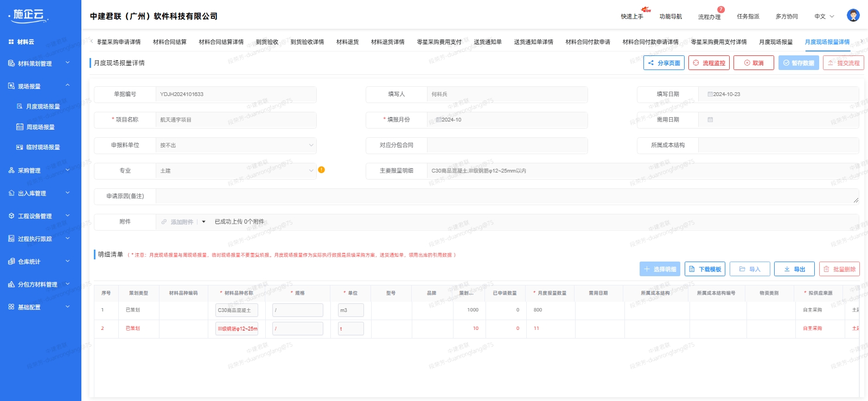Click the calendar icon in 需用日期 field

pyautogui.click(x=710, y=120)
